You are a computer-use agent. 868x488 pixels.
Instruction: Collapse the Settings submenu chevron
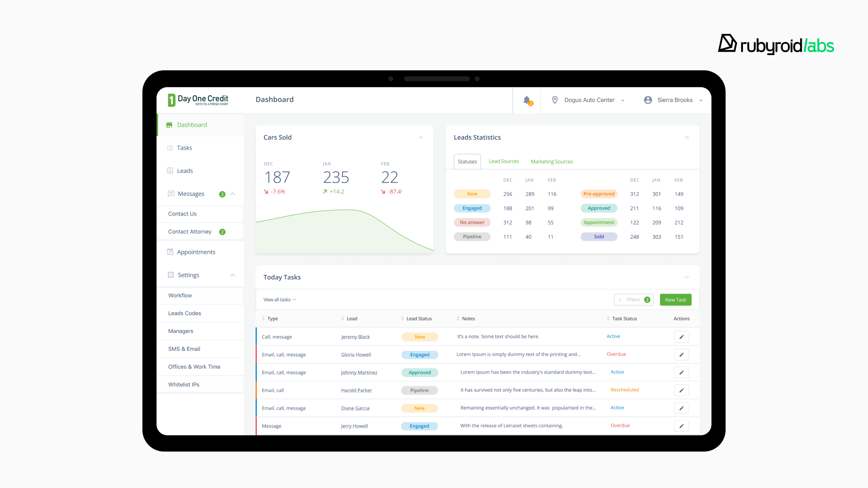point(233,275)
